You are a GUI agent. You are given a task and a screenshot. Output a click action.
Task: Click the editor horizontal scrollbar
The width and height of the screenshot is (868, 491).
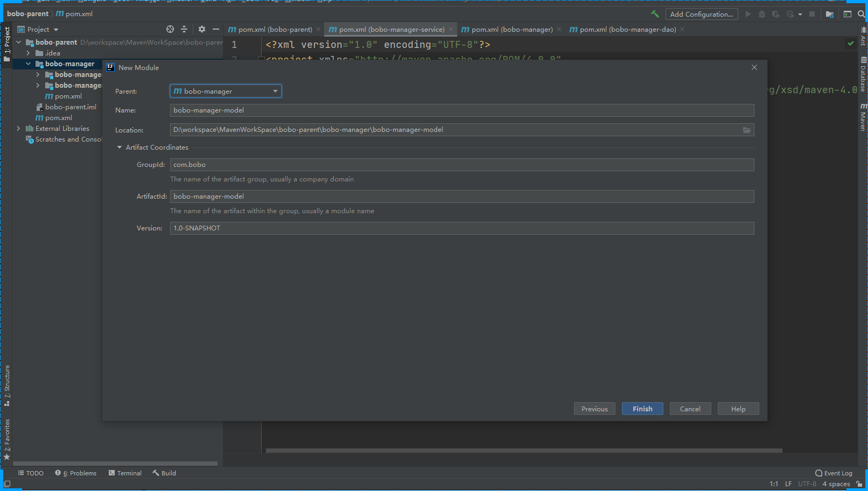[524, 451]
